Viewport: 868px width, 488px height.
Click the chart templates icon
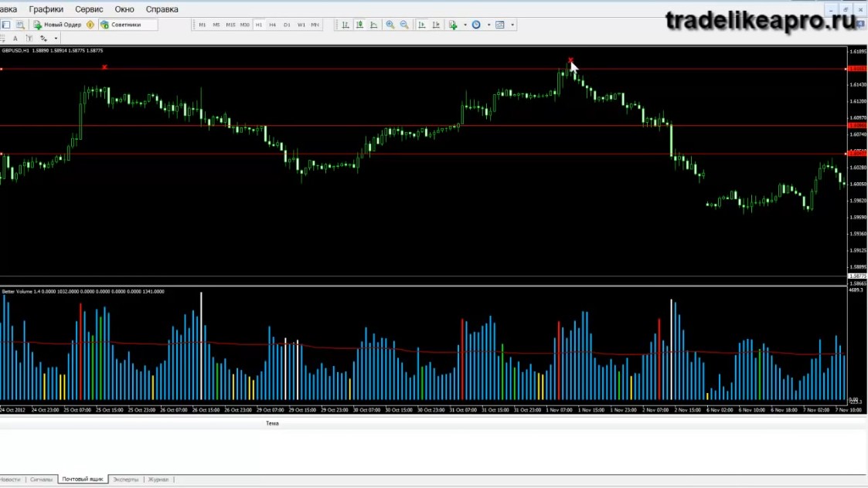500,25
